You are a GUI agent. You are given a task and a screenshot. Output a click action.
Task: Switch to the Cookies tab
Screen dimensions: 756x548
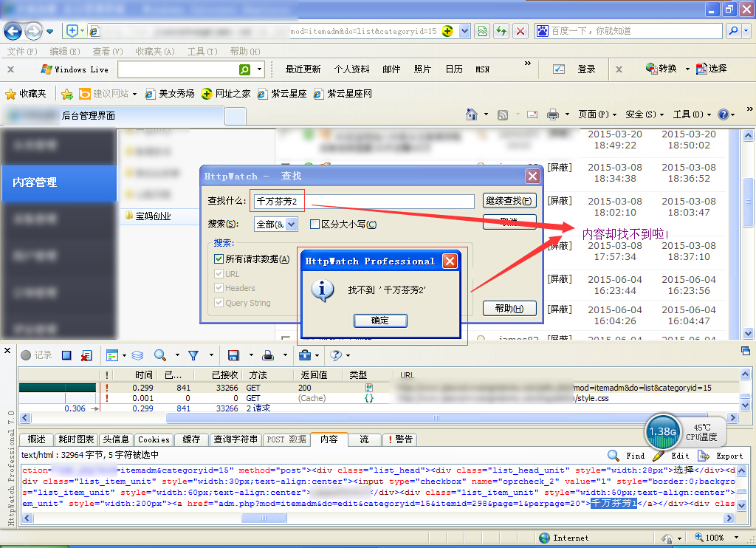click(154, 439)
